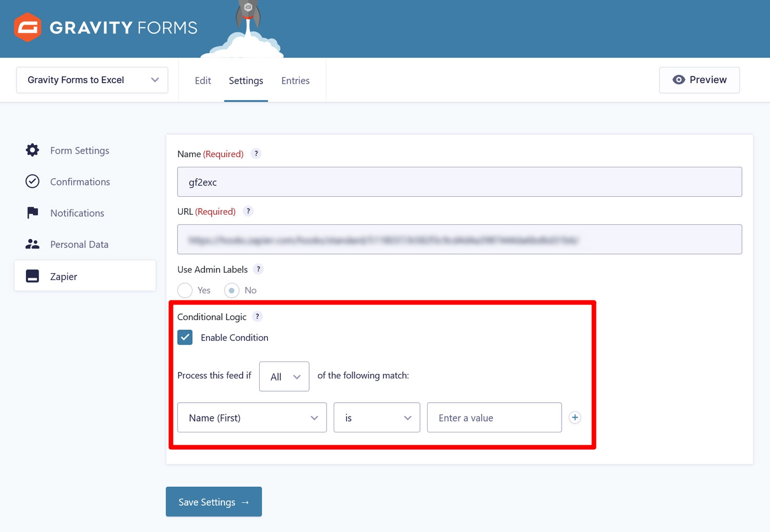Click the eye icon in Preview button
The image size is (770, 532).
click(x=679, y=80)
